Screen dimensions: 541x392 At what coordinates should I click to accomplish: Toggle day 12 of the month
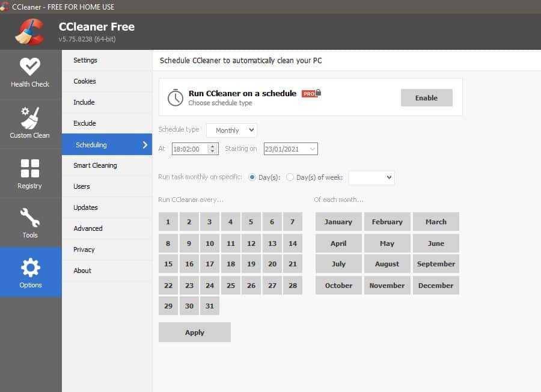point(251,243)
